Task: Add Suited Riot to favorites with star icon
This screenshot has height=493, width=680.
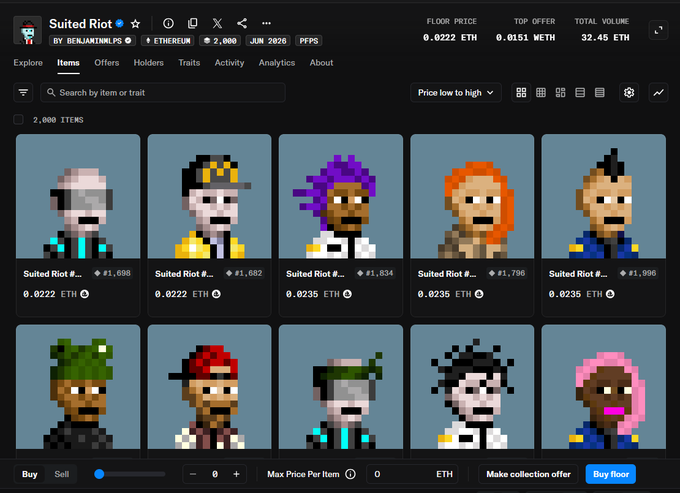Action: click(x=135, y=23)
